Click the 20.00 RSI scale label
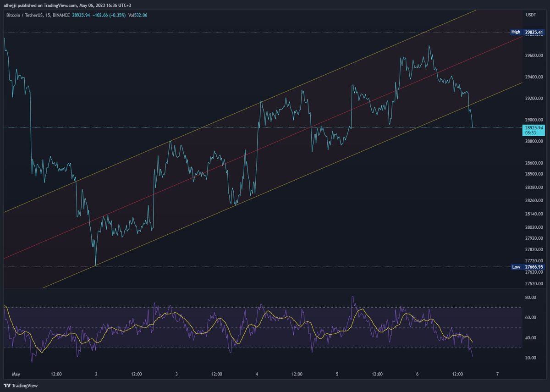The height and width of the screenshot is (392, 550). coord(531,358)
